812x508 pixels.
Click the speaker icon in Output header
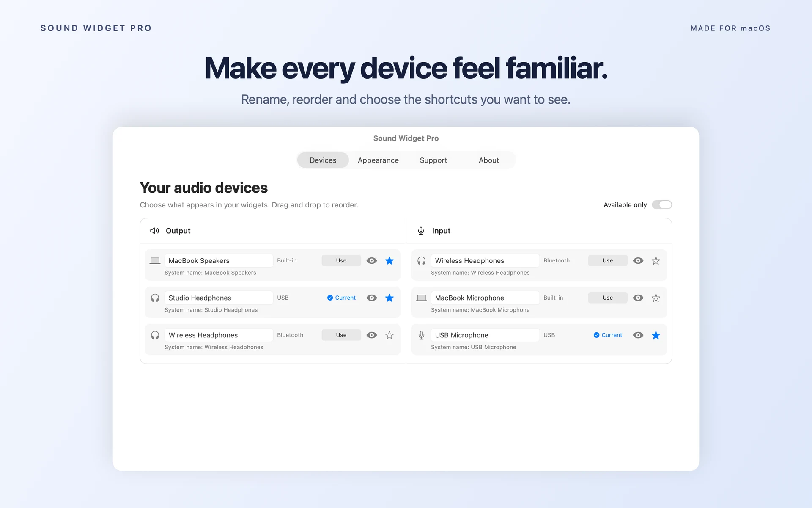click(154, 231)
